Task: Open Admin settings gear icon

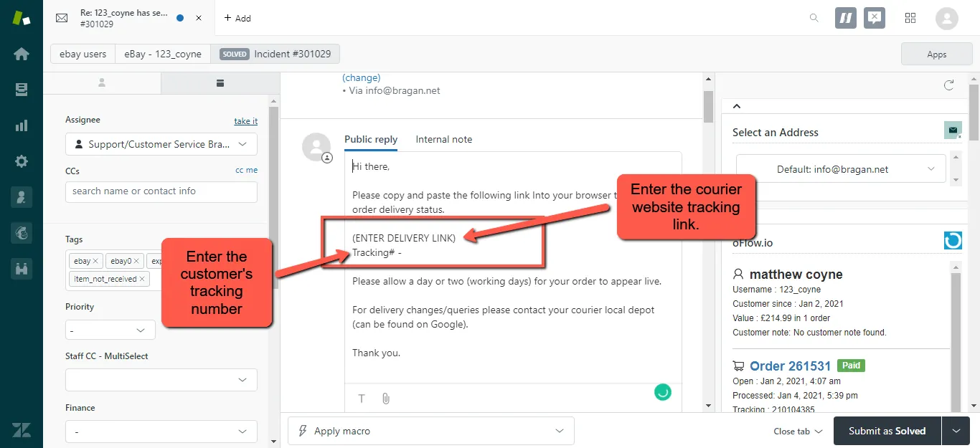Action: [22, 161]
